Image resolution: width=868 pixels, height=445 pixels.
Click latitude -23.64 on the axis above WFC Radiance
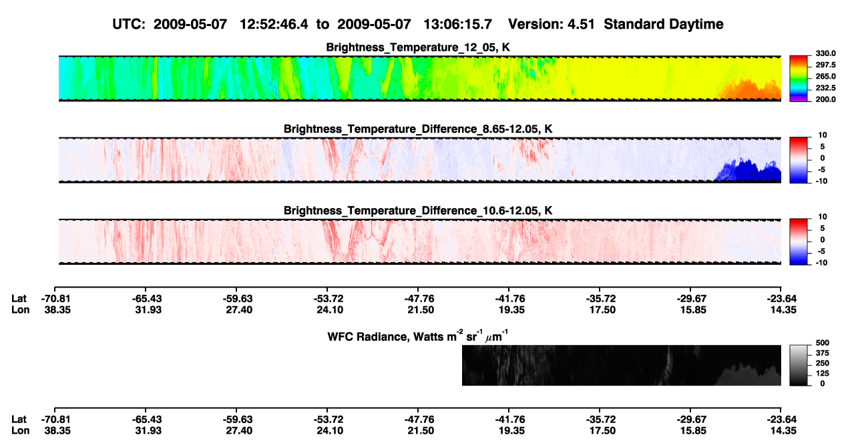coord(782,298)
